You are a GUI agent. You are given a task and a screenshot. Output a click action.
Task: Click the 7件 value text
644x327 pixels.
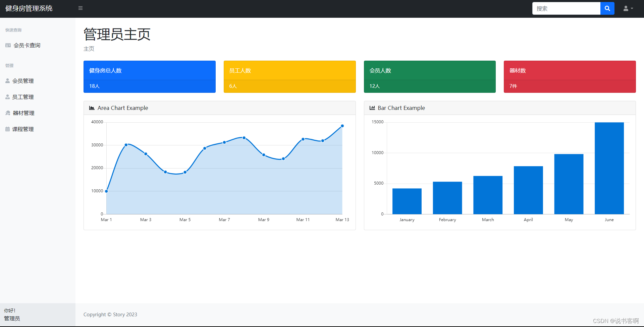point(513,86)
